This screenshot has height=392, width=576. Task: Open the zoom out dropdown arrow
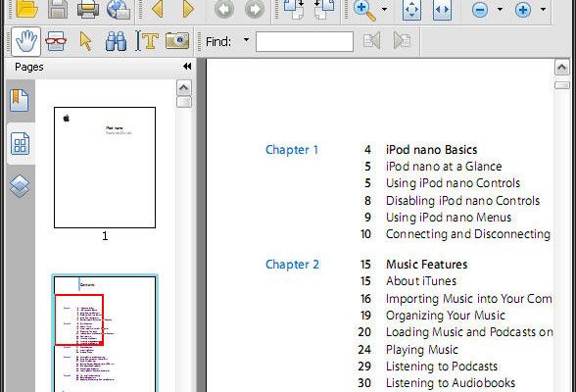tap(500, 9)
